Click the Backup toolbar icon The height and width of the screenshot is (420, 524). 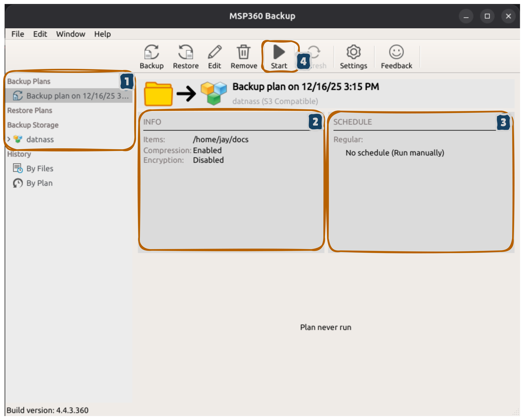click(151, 56)
